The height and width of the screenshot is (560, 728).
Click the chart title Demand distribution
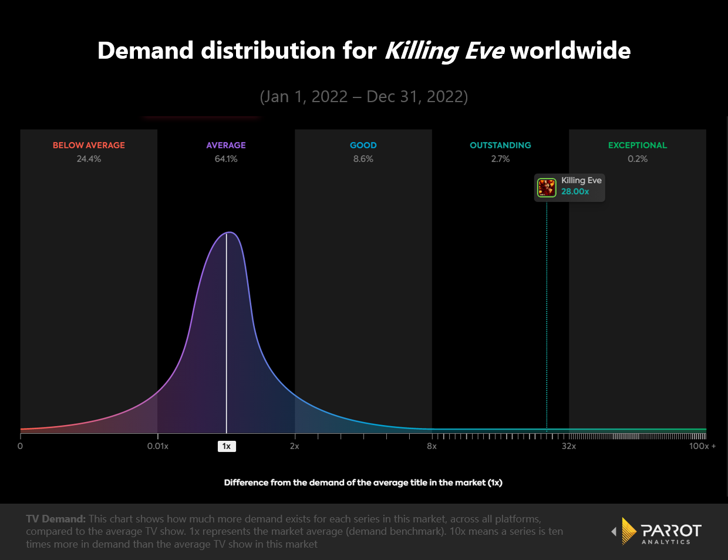[364, 50]
